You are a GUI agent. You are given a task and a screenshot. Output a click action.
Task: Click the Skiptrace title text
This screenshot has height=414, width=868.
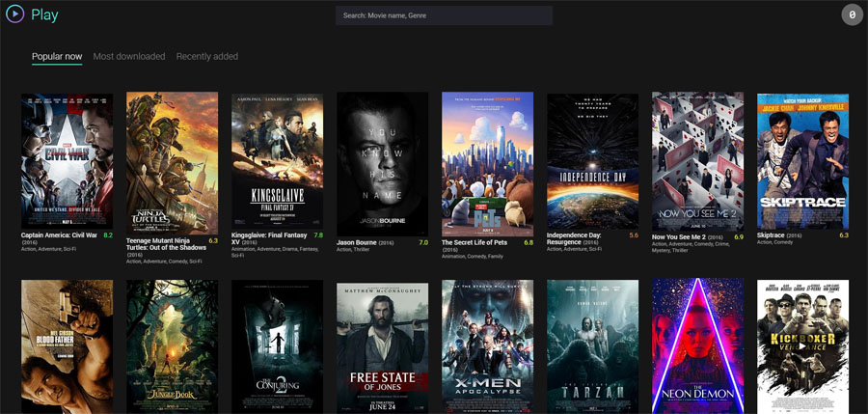click(x=772, y=235)
